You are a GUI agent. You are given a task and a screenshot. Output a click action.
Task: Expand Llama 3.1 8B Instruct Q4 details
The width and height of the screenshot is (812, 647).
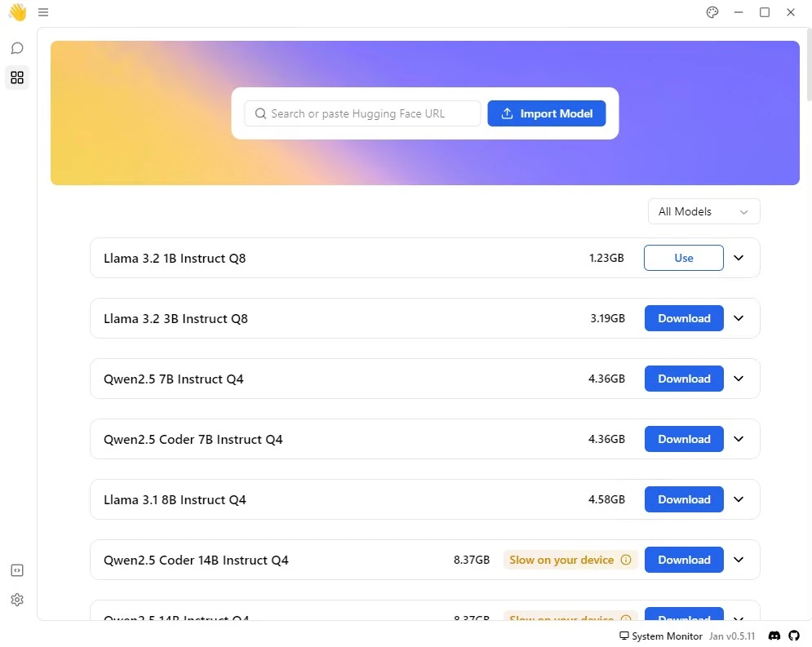coord(739,499)
